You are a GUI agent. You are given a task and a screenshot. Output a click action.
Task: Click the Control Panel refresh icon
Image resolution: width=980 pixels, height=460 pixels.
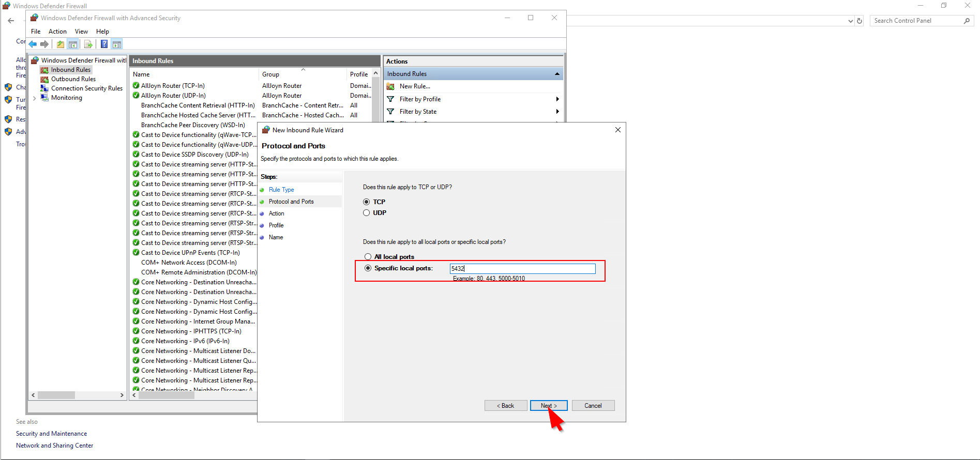(x=860, y=21)
